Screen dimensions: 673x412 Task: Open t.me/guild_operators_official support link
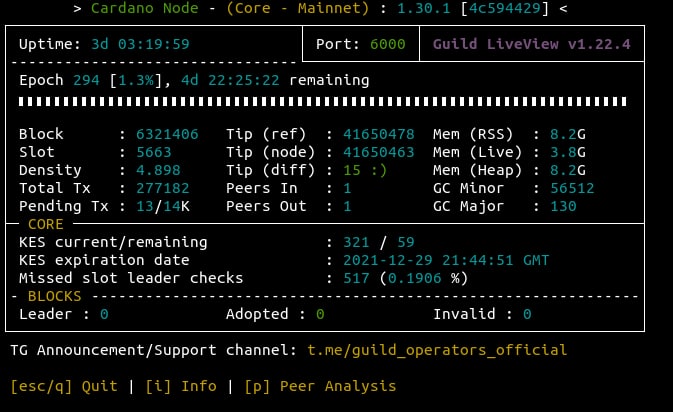(x=436, y=350)
